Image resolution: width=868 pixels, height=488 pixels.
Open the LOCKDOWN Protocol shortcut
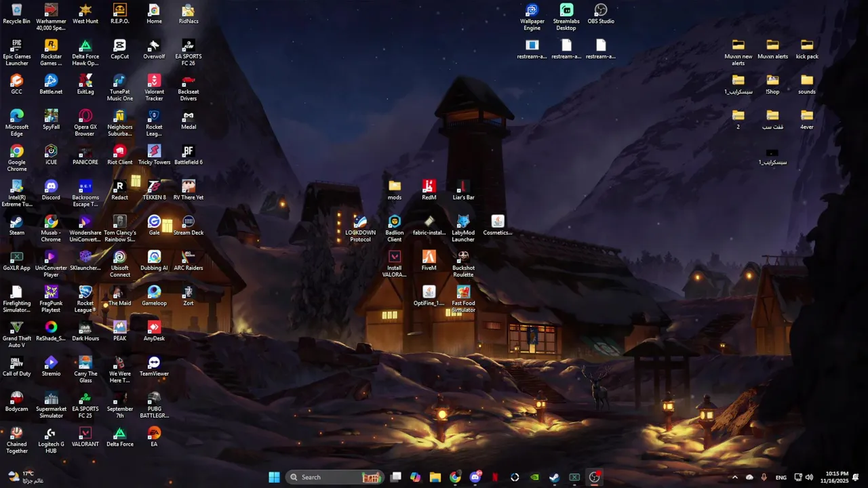(x=360, y=229)
